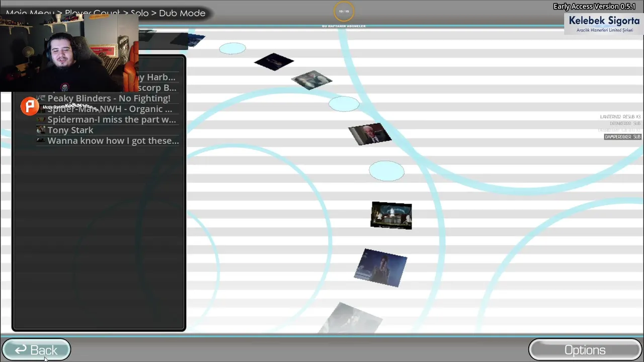Open the Options menu
Screen dimensions: 644x362
coord(585,350)
